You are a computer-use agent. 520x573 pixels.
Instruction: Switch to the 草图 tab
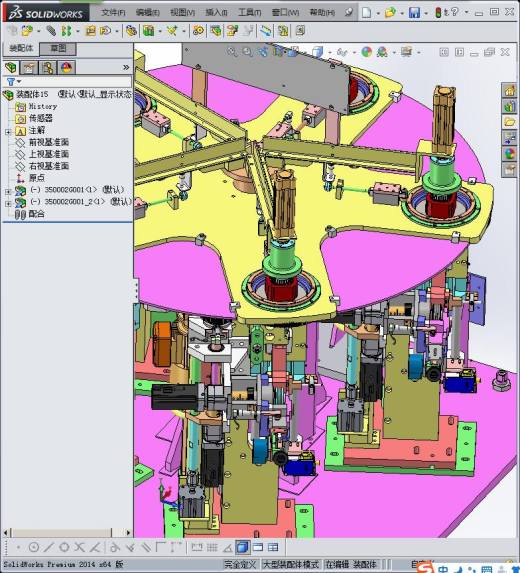pyautogui.click(x=58, y=48)
